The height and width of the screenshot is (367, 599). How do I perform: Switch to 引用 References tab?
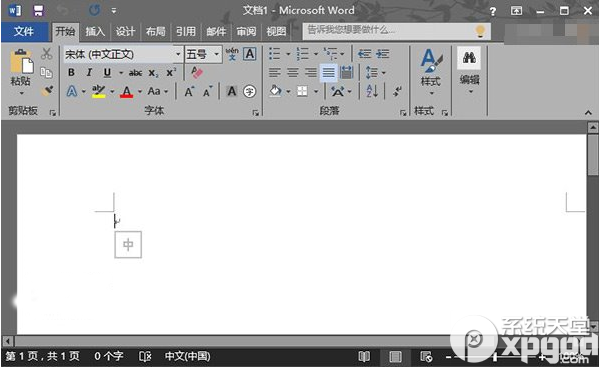pyautogui.click(x=186, y=31)
